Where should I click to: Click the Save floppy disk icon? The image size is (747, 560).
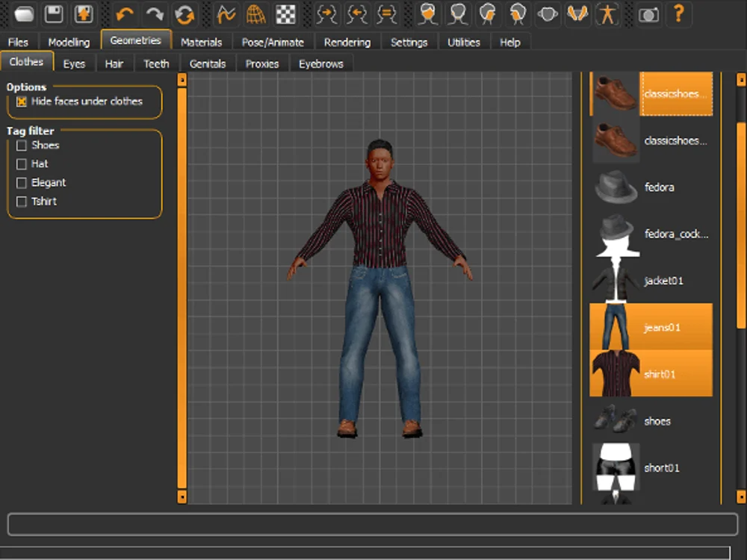coord(54,13)
